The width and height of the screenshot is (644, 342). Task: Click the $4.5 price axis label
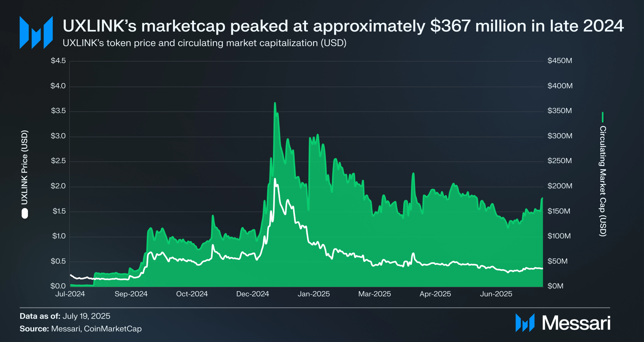[58, 61]
